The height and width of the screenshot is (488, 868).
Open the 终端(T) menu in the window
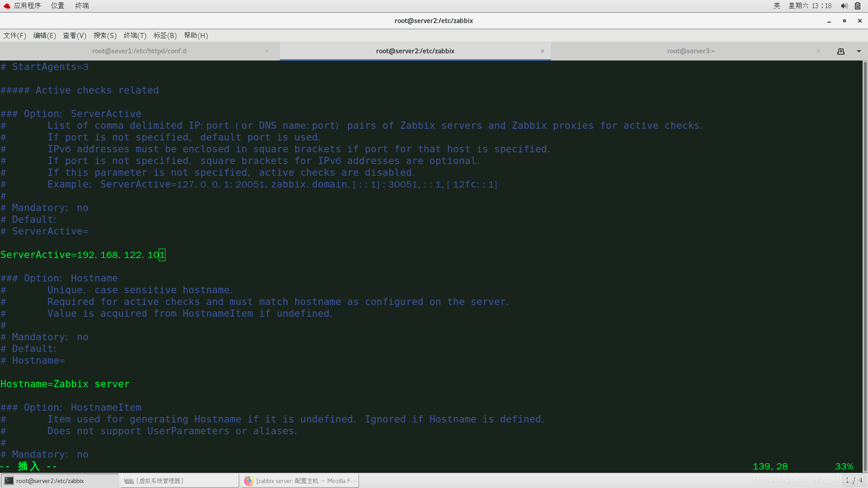(x=135, y=35)
